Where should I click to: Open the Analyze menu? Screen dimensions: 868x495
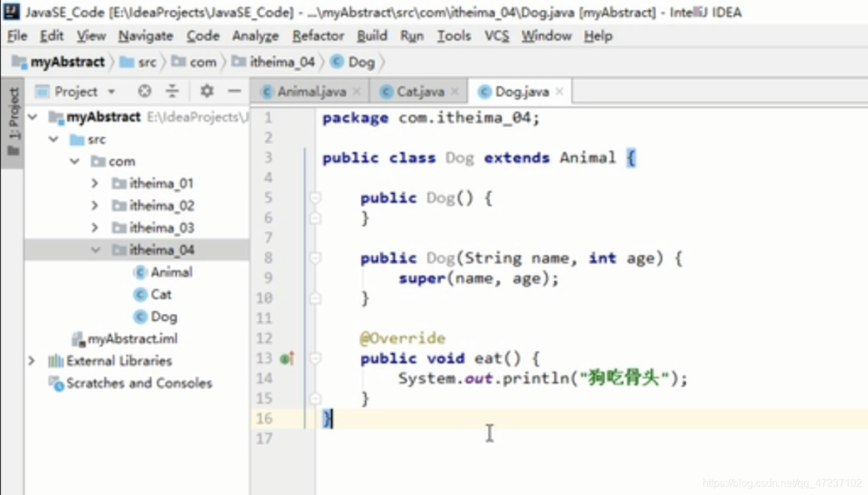[256, 37]
